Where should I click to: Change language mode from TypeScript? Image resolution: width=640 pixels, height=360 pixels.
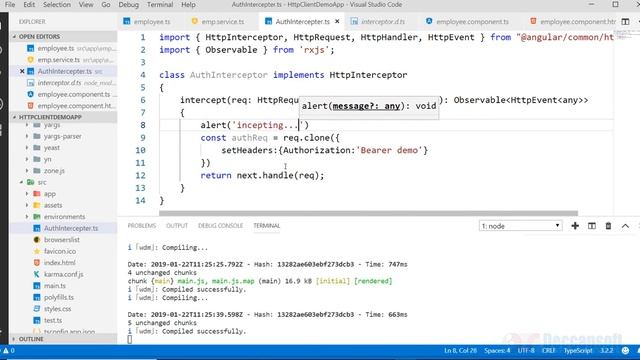578,350
